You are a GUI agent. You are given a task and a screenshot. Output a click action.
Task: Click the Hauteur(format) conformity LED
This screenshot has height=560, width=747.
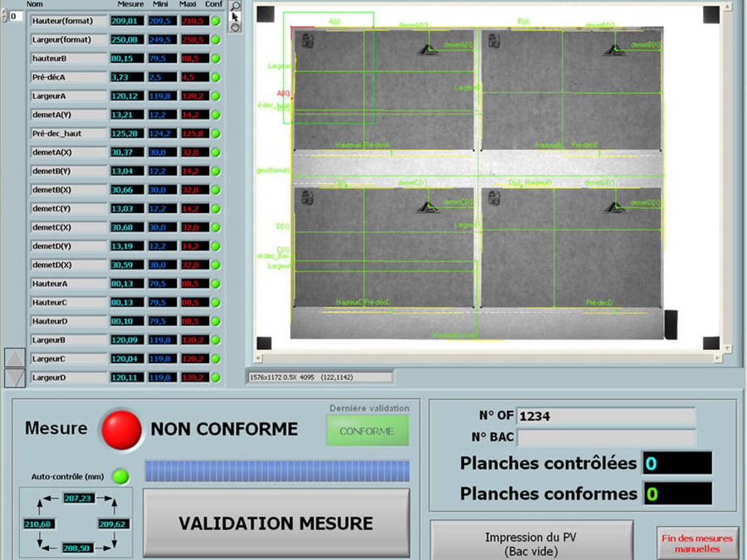[x=215, y=21]
